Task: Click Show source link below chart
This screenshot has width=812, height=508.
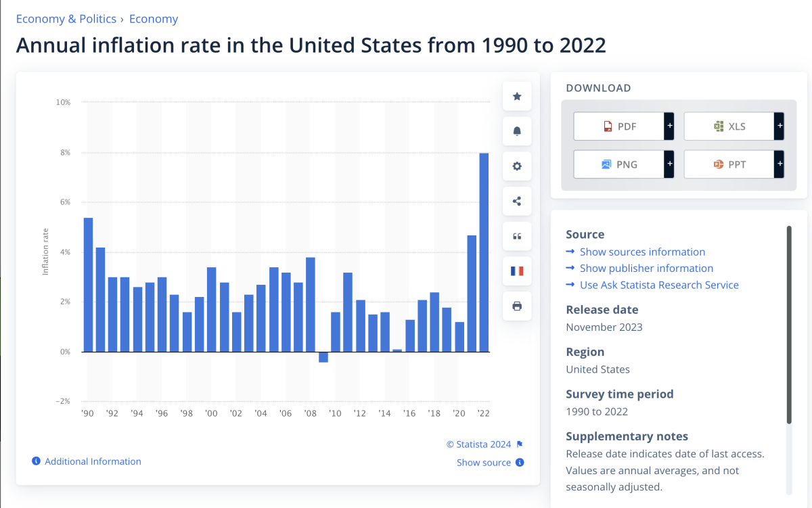Action: click(484, 463)
